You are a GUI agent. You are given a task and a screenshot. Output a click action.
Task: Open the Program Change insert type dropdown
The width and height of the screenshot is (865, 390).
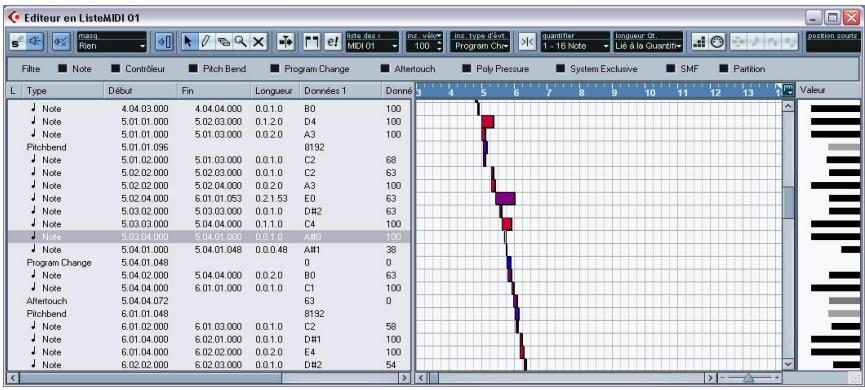click(x=481, y=46)
